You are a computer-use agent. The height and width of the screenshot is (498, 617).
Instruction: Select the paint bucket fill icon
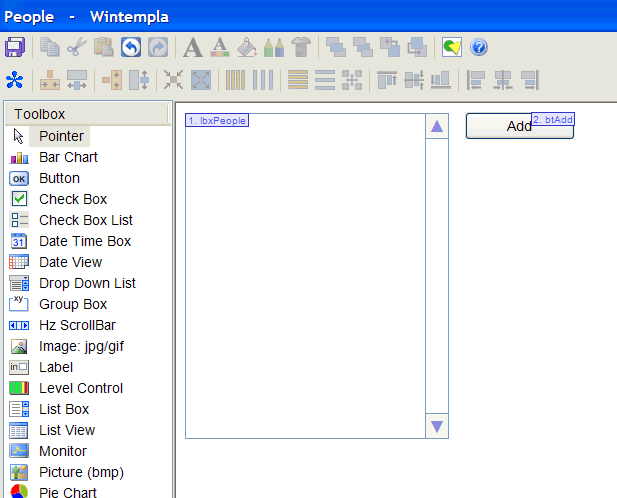point(247,47)
